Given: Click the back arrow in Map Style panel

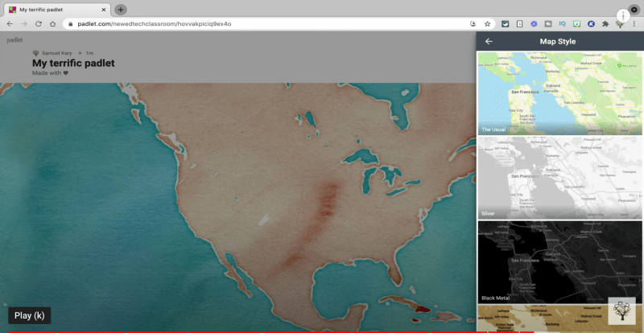Looking at the screenshot, I should click(489, 41).
